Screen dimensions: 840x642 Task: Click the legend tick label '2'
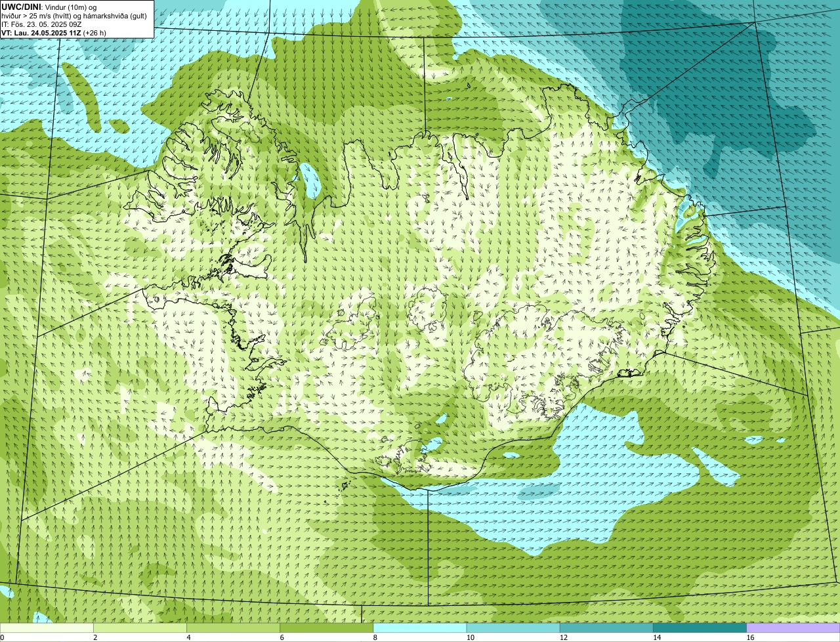click(x=95, y=637)
